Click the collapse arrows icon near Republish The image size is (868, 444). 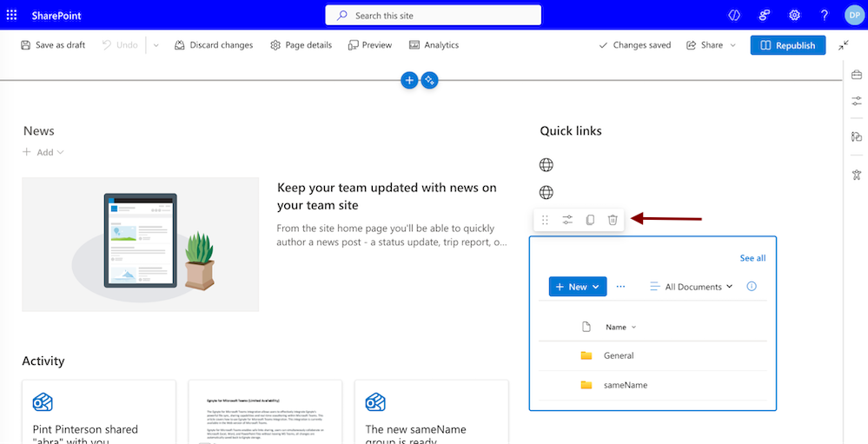click(844, 45)
